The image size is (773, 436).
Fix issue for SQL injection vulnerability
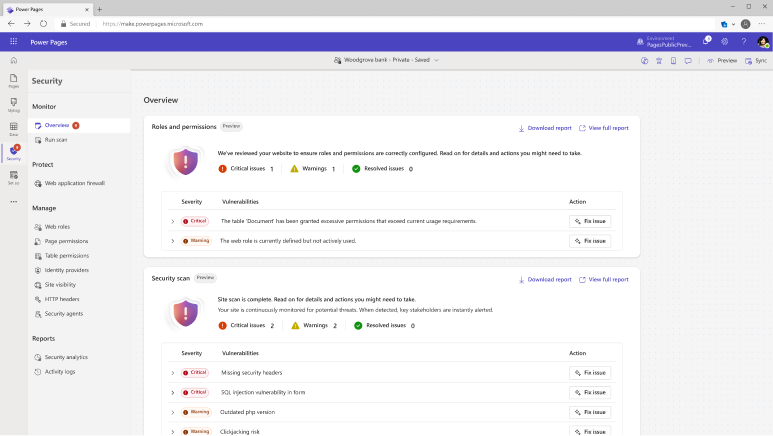[590, 393]
